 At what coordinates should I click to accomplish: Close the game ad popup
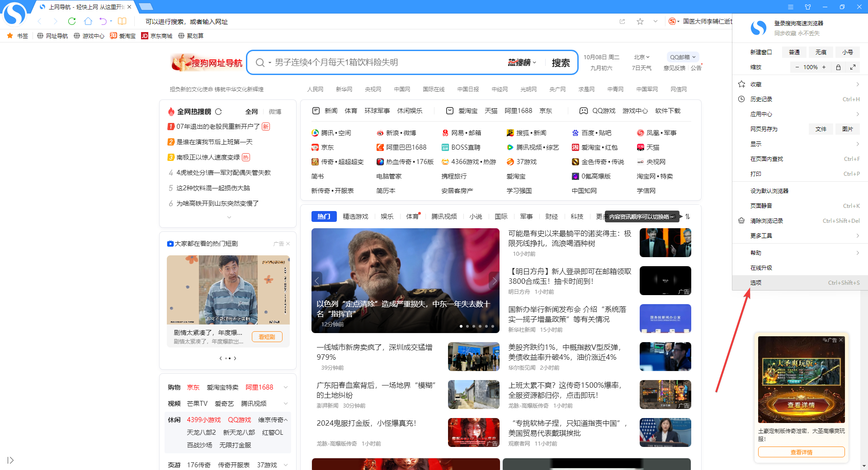tap(841, 340)
